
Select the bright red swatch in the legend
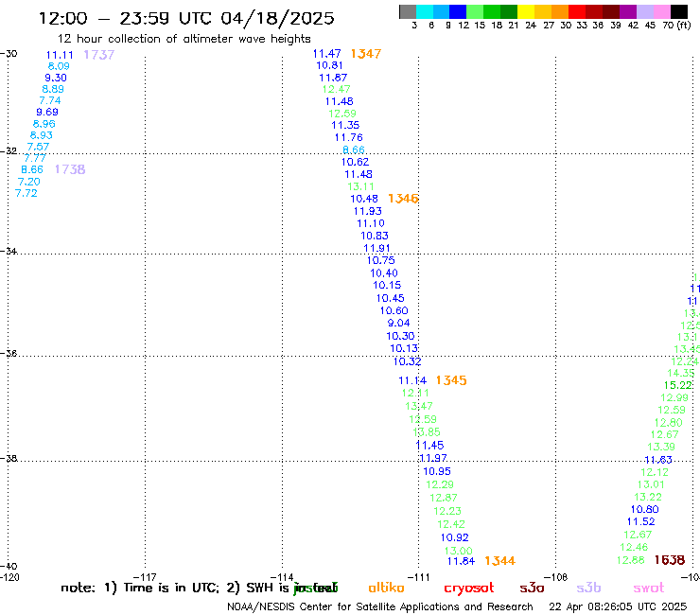pos(577,11)
